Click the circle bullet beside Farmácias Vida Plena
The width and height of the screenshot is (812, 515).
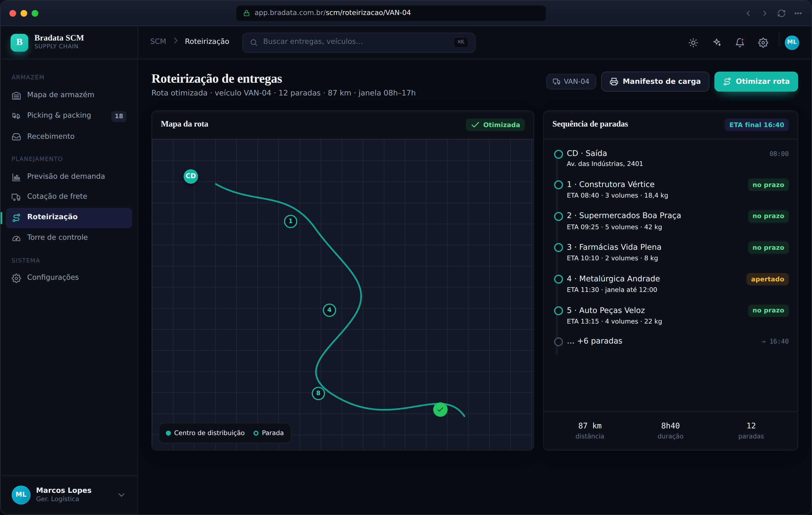click(x=559, y=248)
